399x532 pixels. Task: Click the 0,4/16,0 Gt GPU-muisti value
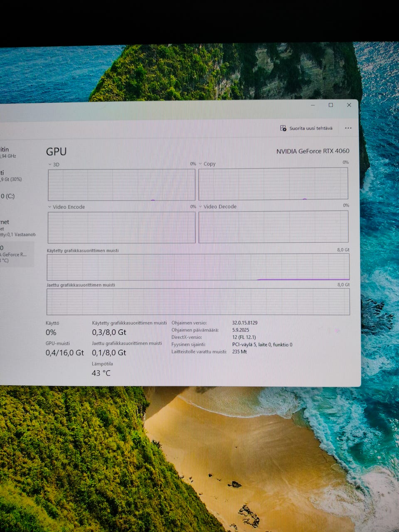coord(64,353)
